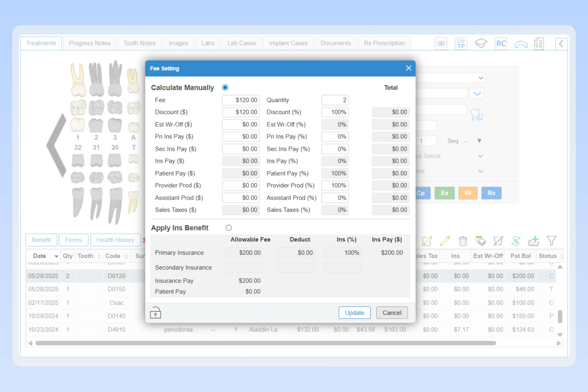Screen dimensions: 588x392
Task: Open the 3D view icon
Action: [x=441, y=43]
